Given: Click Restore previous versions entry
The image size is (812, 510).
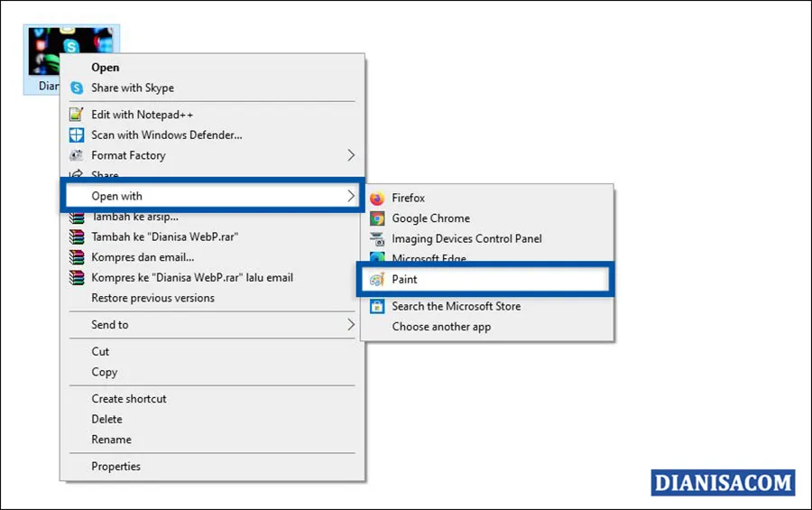Looking at the screenshot, I should coord(152,298).
